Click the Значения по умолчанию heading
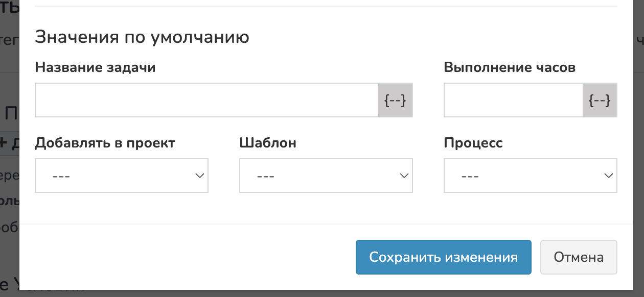Image resolution: width=644 pixels, height=297 pixels. point(142,37)
